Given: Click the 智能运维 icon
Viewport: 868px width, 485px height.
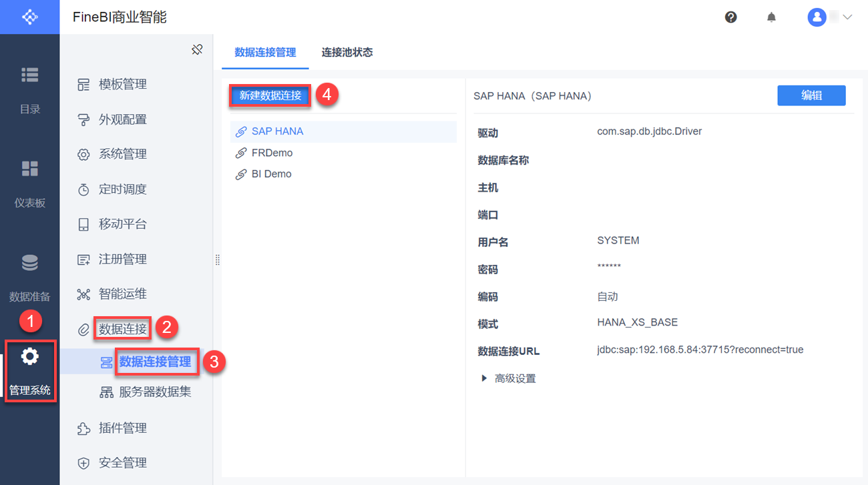Looking at the screenshot, I should click(83, 294).
